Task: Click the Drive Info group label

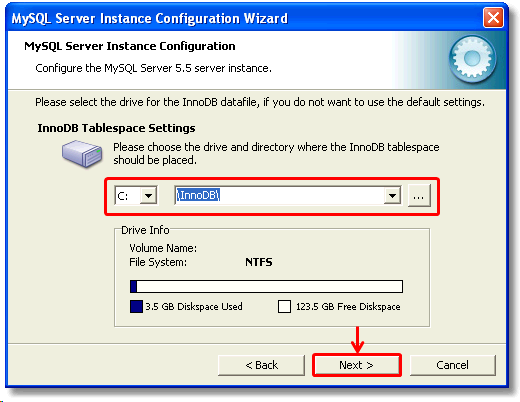Action: pos(145,230)
